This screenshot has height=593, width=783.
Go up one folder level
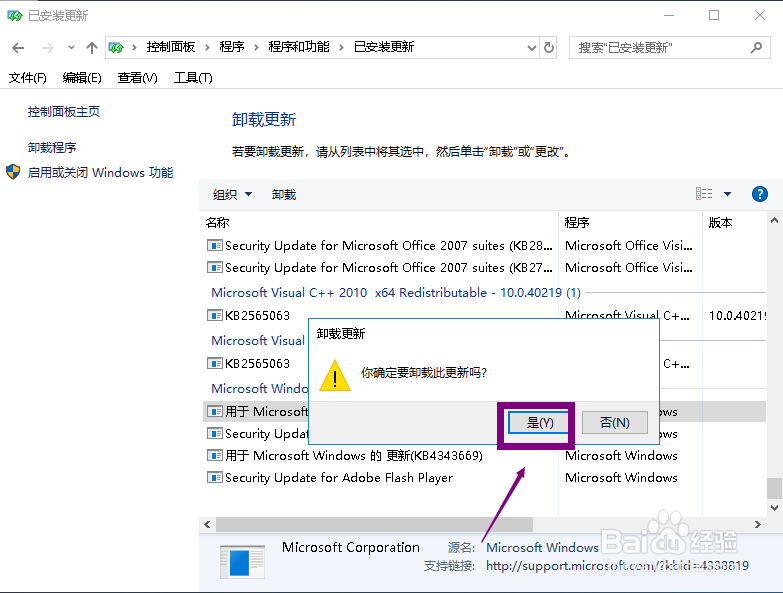pos(91,48)
